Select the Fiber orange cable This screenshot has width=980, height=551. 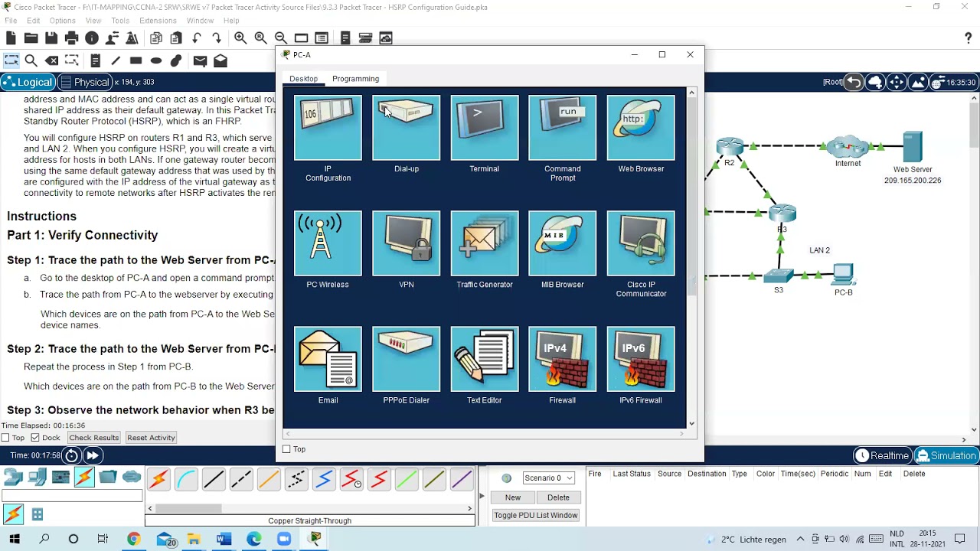tap(269, 480)
